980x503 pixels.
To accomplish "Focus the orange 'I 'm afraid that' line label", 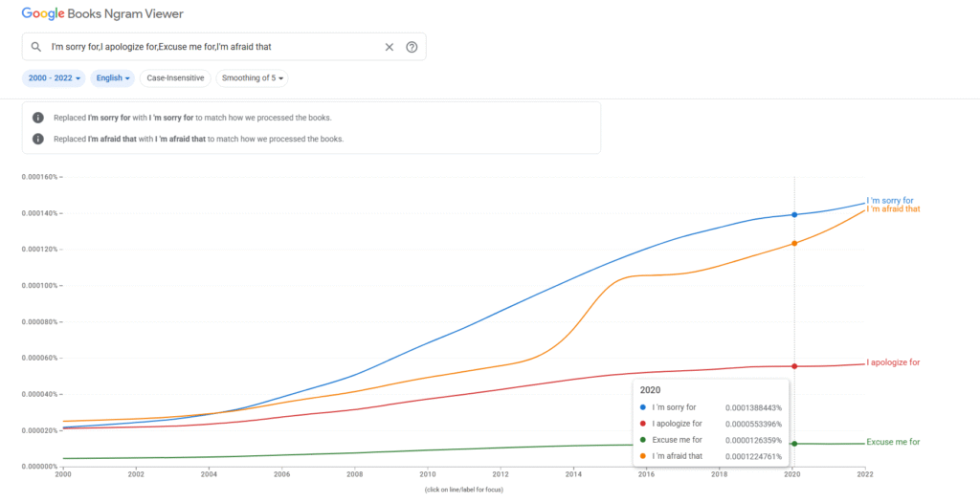I will (893, 208).
